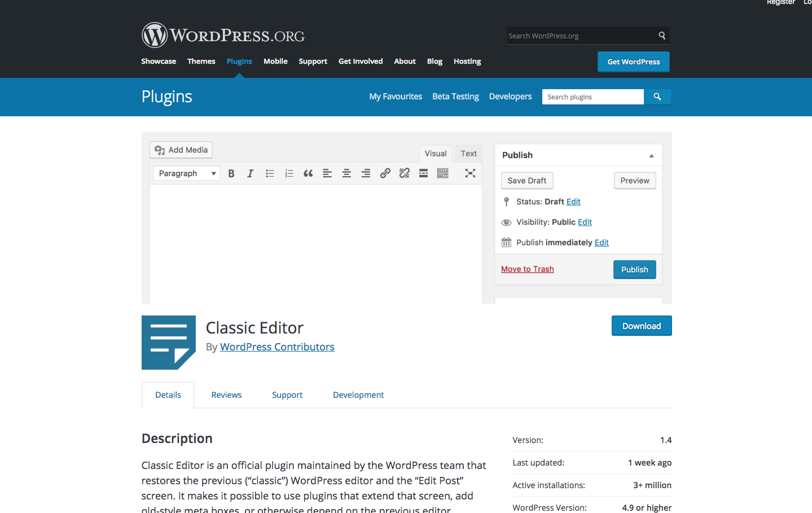Click the Save Draft button
Screen dimensions: 812x513
pyautogui.click(x=527, y=181)
